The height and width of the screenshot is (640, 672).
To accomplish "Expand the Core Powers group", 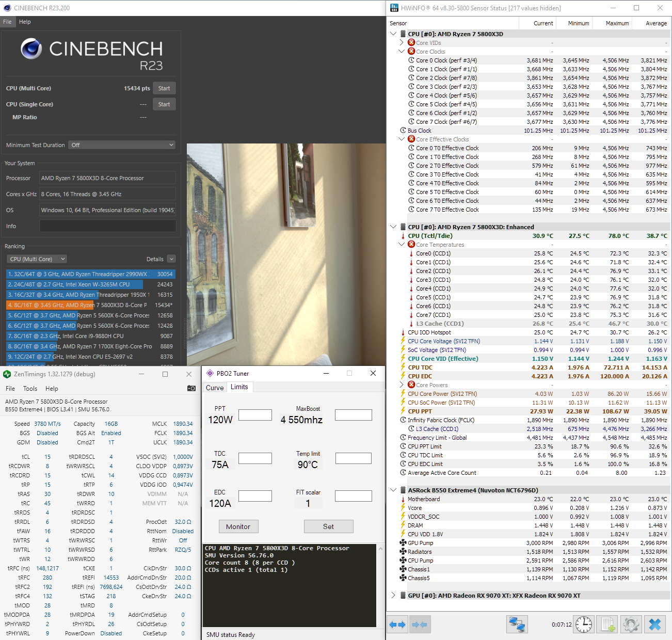I will (x=402, y=385).
